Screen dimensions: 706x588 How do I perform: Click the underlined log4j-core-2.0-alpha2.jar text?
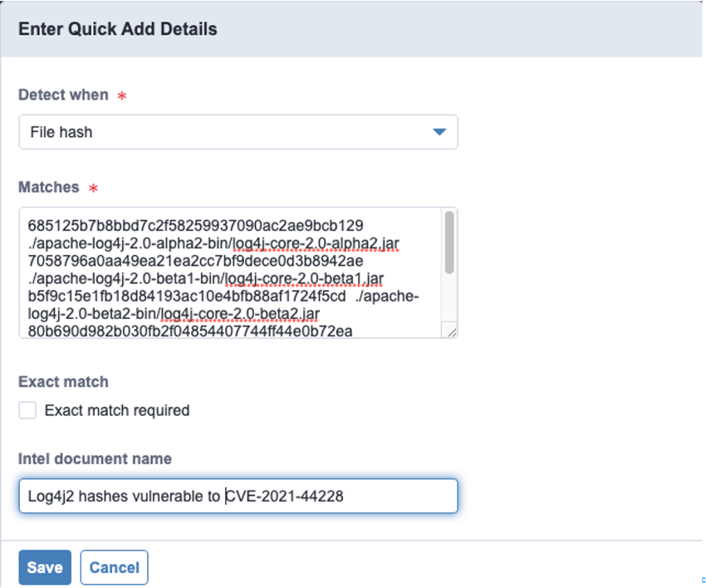(x=316, y=243)
